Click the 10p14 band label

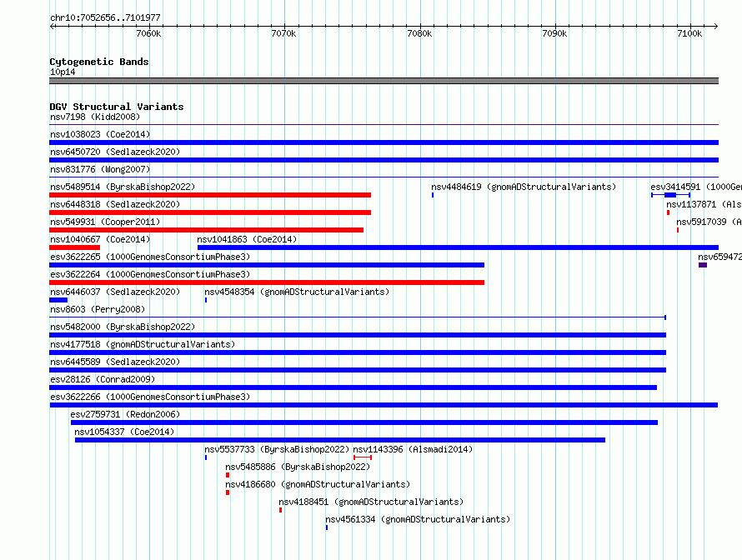pos(63,72)
